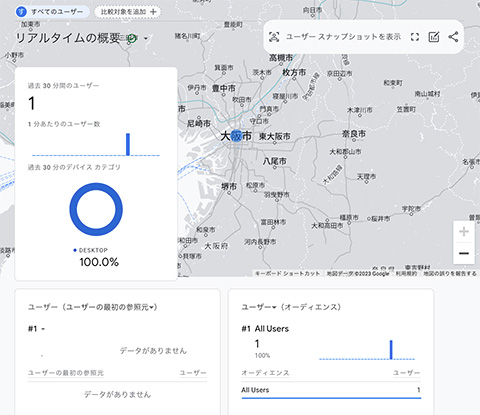Open the customize report chart-edit icon

click(434, 37)
